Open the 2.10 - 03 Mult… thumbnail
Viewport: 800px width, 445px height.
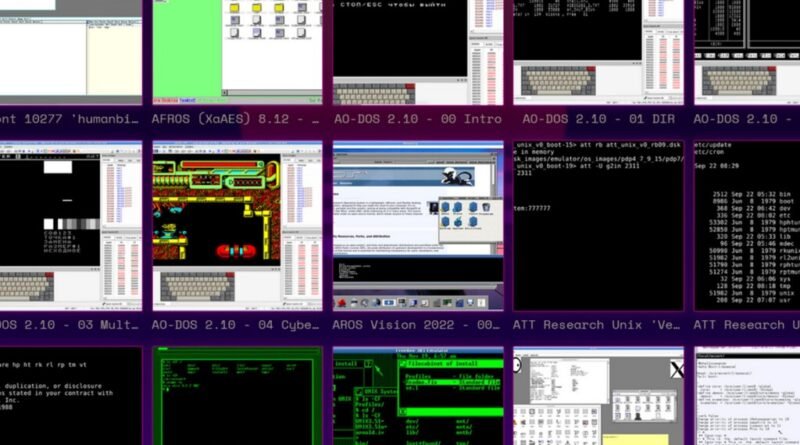click(71, 226)
